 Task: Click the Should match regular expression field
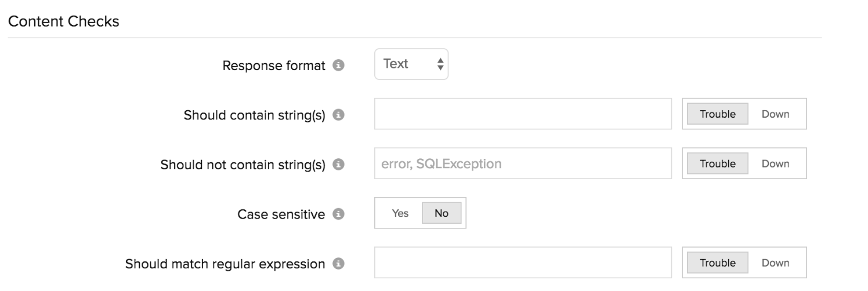523,263
